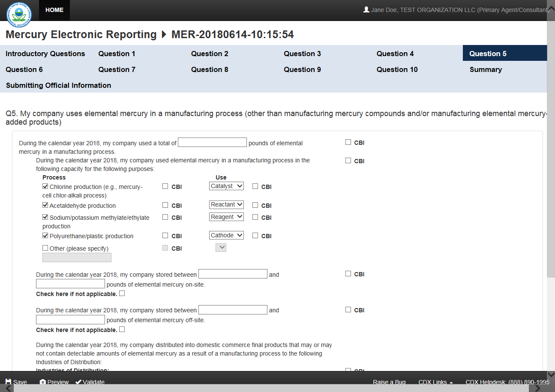This screenshot has height=392, width=555.
Task: Click Raise a Bug link
Action: click(389, 382)
